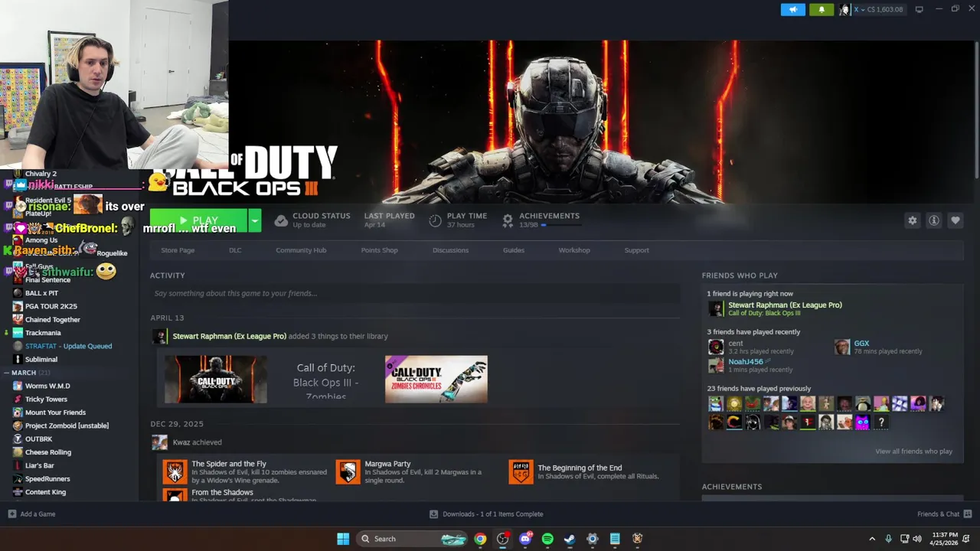This screenshot has width=980, height=551.
Task: Open the Zombies Chronicles DLC thumbnail
Action: [436, 380]
